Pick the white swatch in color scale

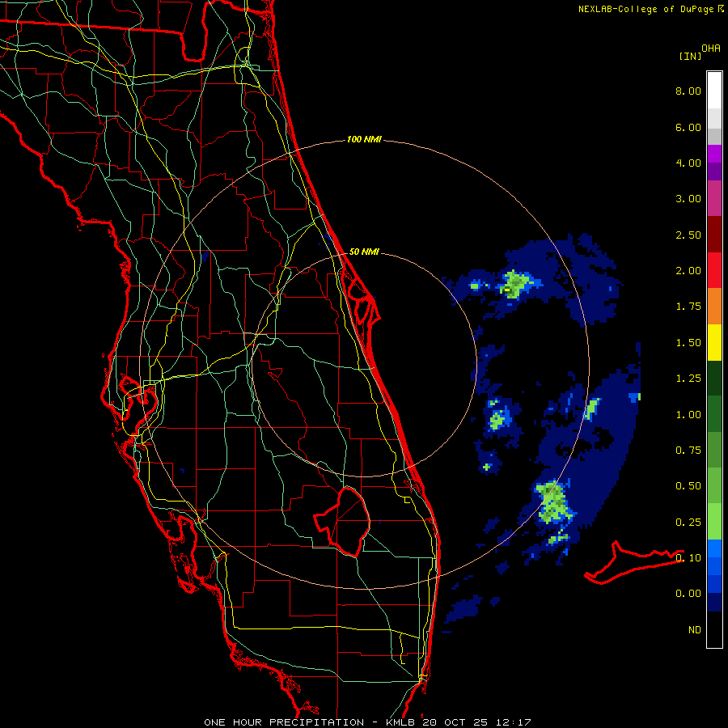coord(714,91)
